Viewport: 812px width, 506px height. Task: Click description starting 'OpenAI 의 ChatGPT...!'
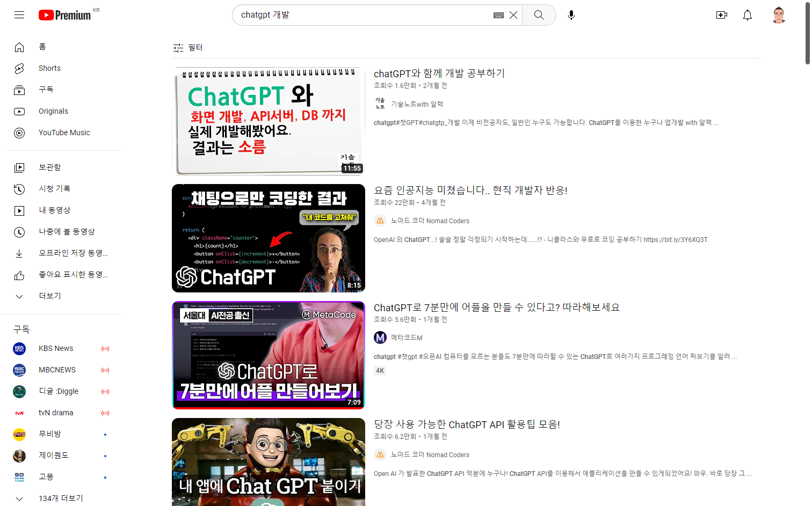(x=541, y=240)
